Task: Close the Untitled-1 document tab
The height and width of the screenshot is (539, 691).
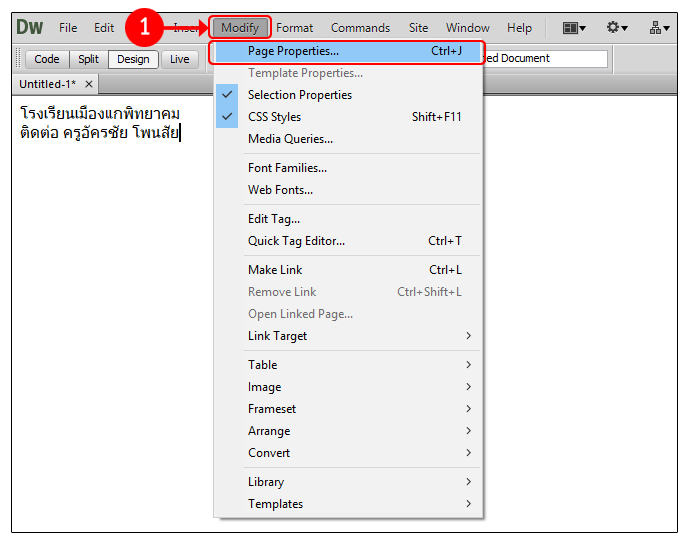Action: tap(89, 84)
